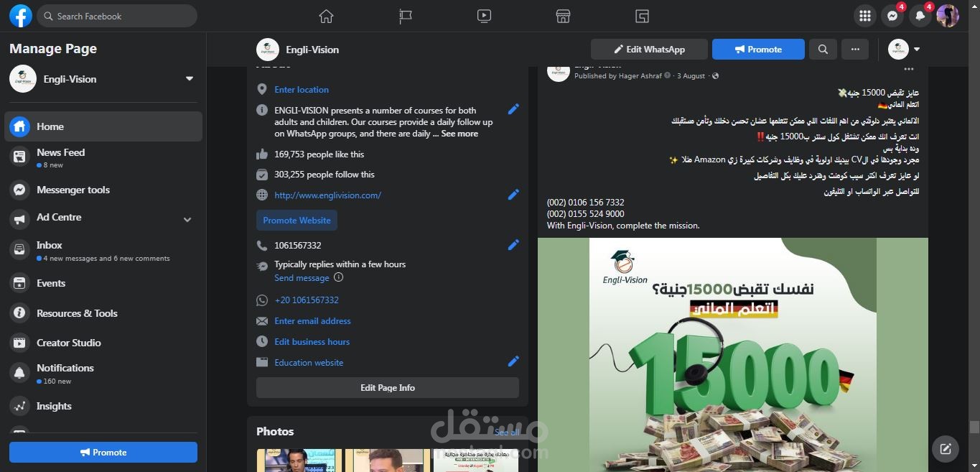Click Enter email address link
The height and width of the screenshot is (472, 980).
[x=312, y=321]
